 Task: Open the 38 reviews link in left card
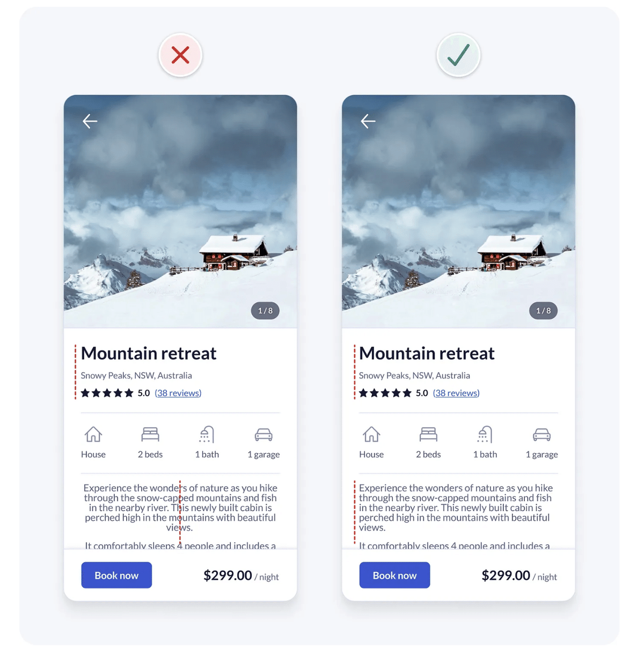point(178,393)
